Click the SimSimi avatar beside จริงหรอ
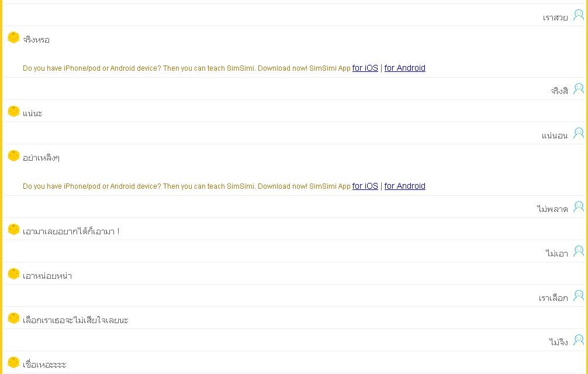The height and width of the screenshot is (374, 588). click(x=13, y=37)
